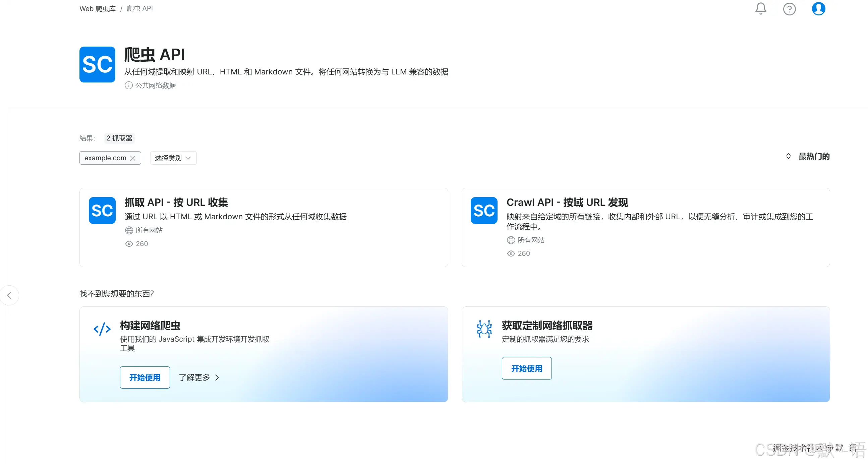Image resolution: width=868 pixels, height=464 pixels.
Task: Open the user account avatar menu
Action: [x=818, y=9]
